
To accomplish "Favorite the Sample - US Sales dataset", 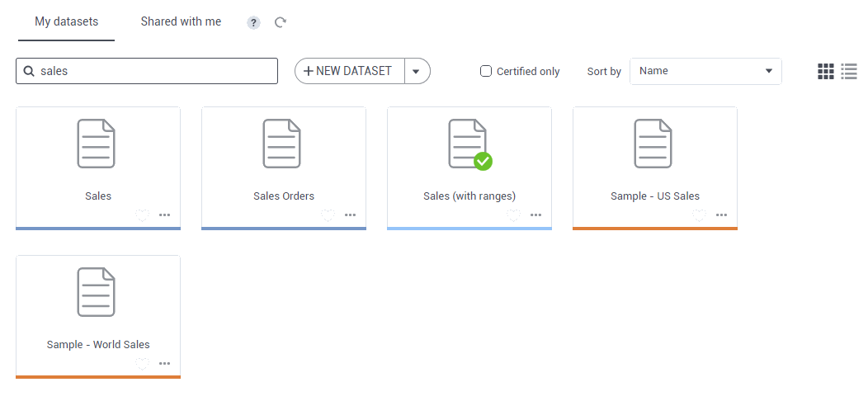I will pyautogui.click(x=700, y=215).
